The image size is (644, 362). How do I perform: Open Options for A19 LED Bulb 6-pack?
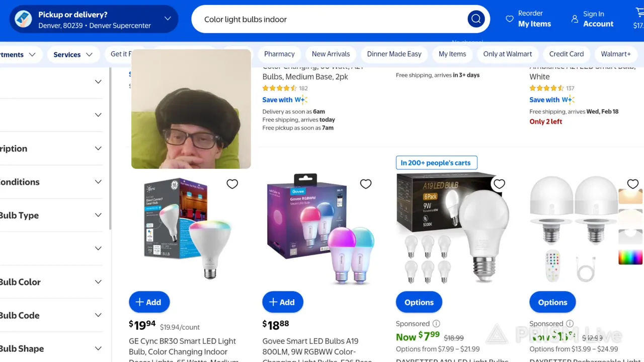(x=419, y=302)
